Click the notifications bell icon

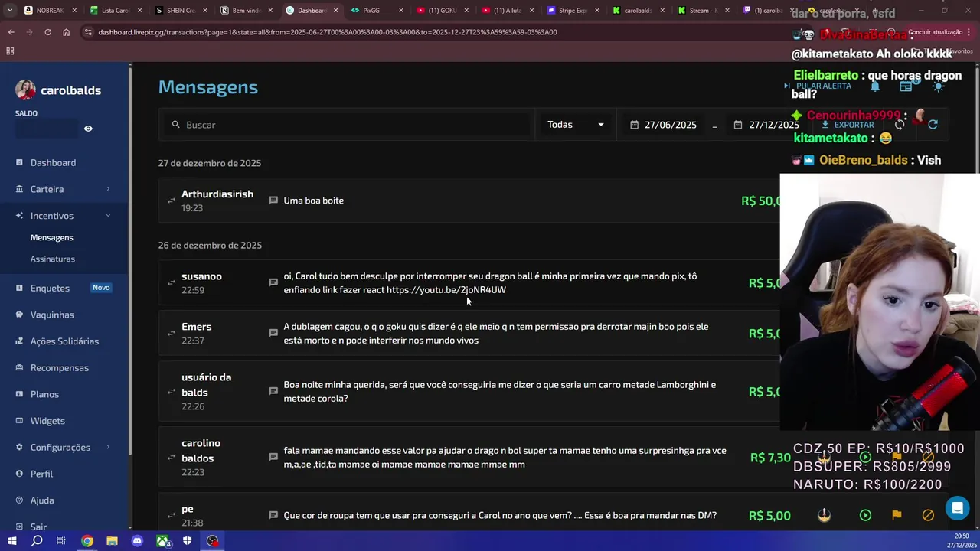click(875, 86)
